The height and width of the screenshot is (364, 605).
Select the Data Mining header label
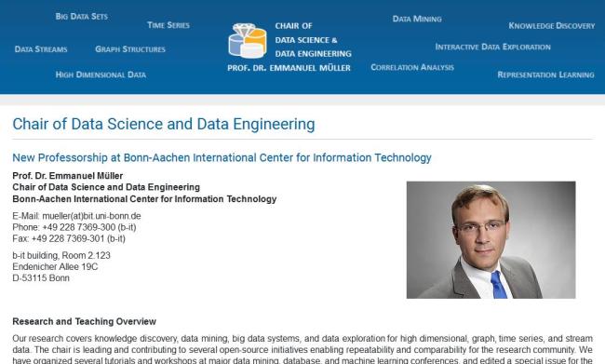click(417, 19)
